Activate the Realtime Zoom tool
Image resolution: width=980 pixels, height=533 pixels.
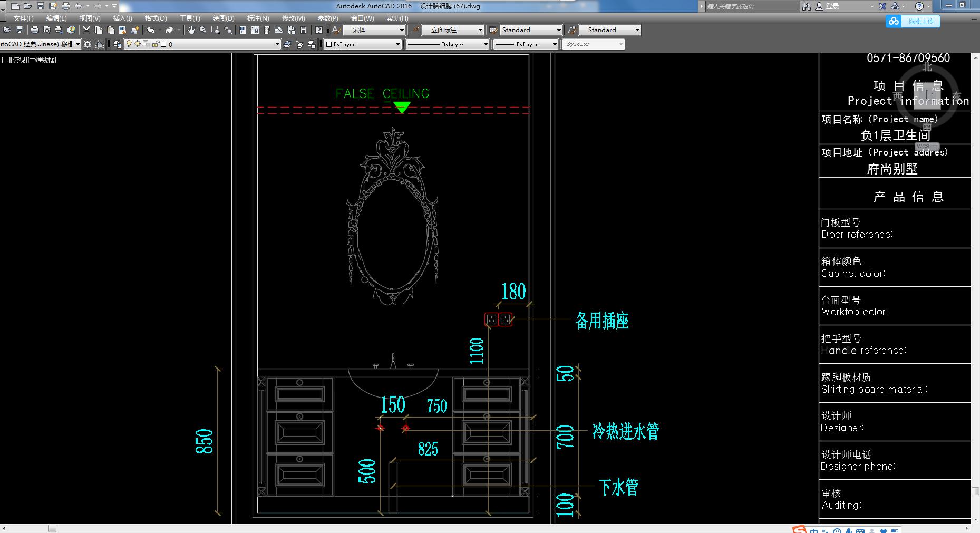pos(203,30)
